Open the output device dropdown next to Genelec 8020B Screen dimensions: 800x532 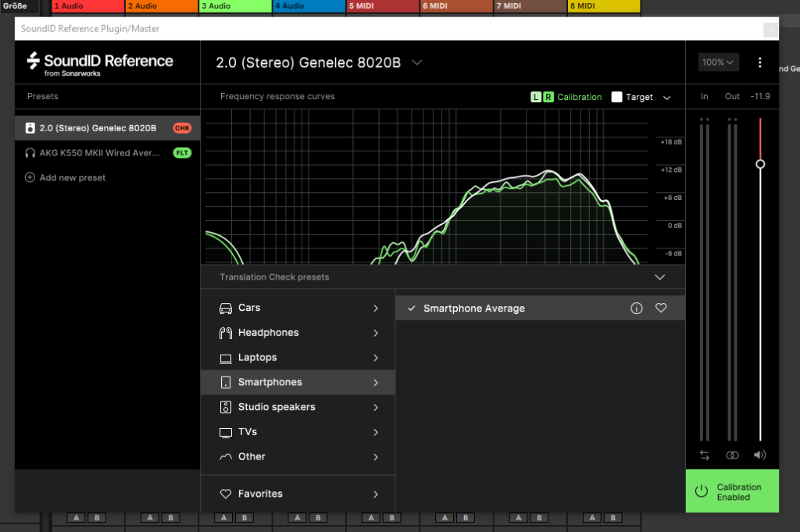pyautogui.click(x=417, y=62)
